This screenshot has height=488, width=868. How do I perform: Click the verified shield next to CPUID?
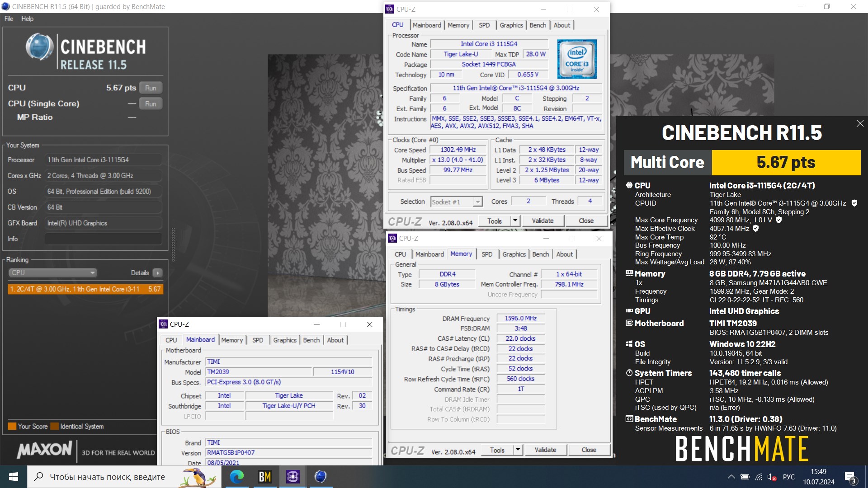point(854,203)
